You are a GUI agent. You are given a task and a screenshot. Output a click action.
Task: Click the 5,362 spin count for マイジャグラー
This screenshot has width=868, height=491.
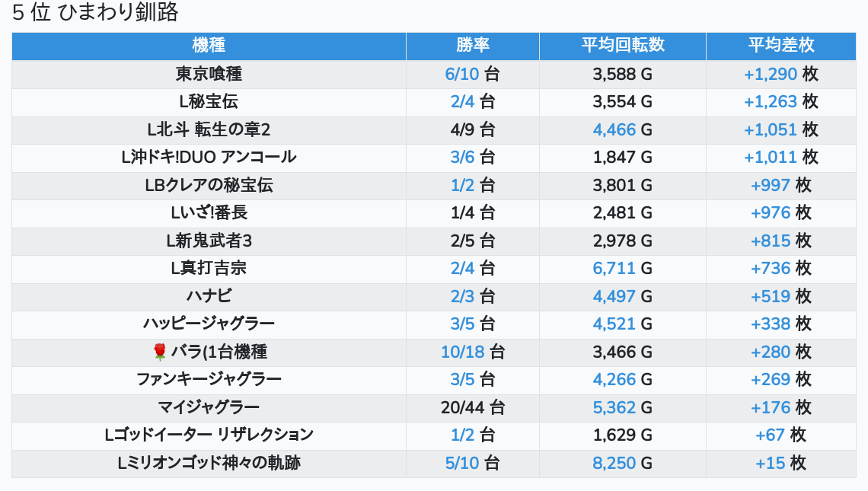(x=614, y=407)
